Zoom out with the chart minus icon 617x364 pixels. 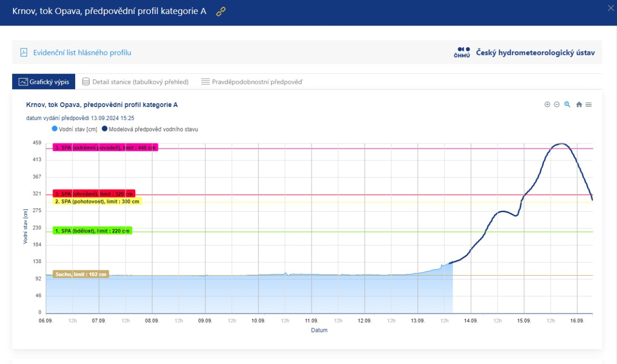click(x=557, y=105)
